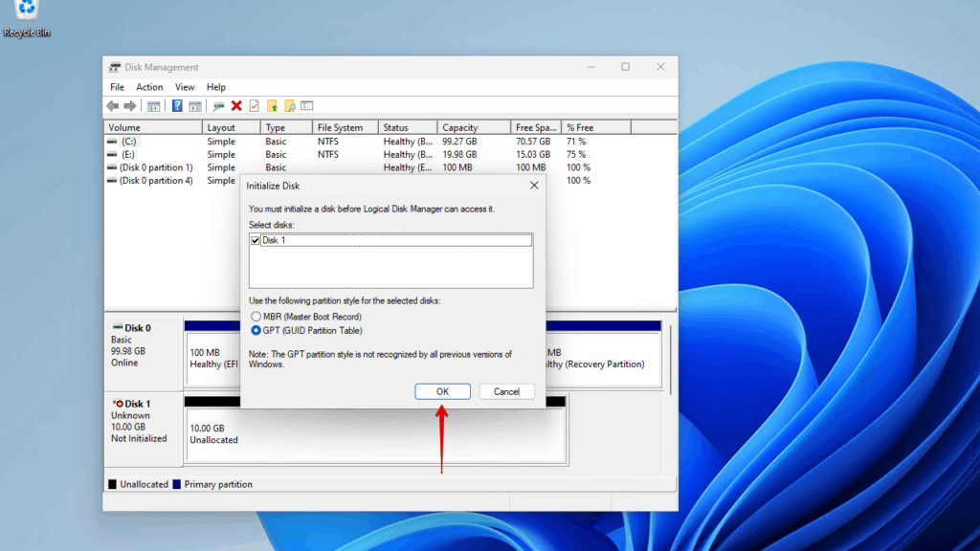Open the View menu
The height and width of the screenshot is (551, 980).
coord(184,86)
